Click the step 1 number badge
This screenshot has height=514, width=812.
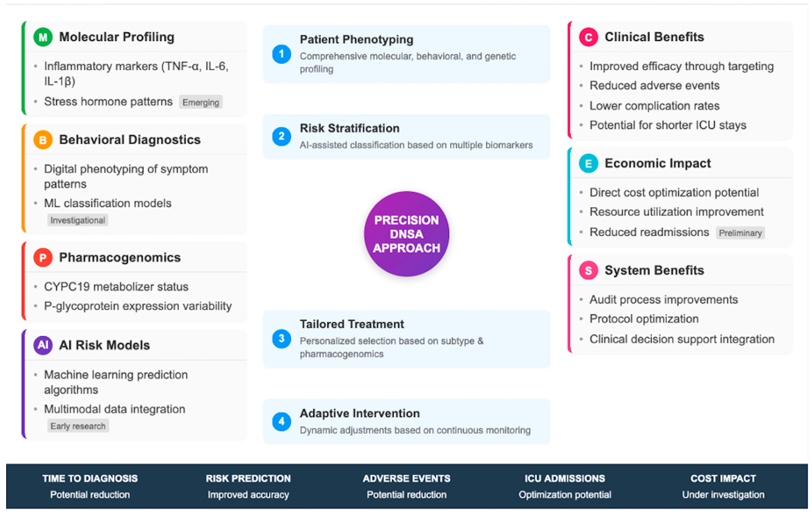point(282,54)
